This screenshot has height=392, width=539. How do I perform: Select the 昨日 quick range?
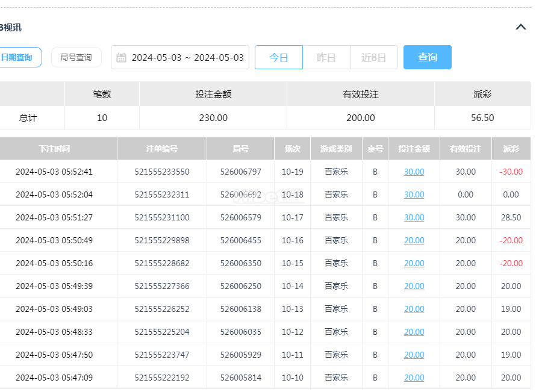(326, 57)
